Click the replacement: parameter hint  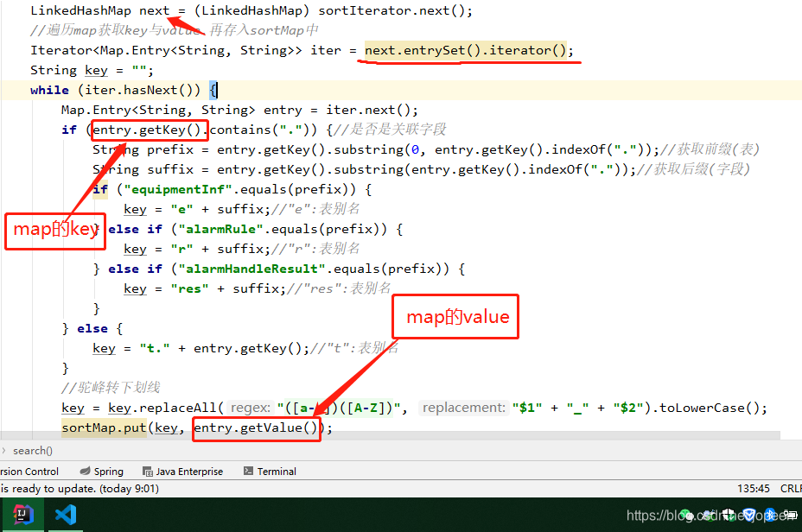[x=463, y=408]
